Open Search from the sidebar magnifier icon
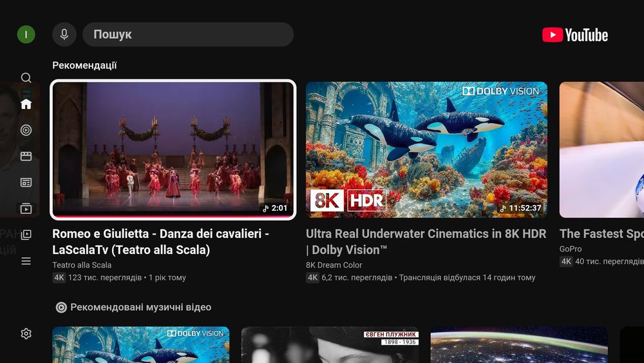This screenshot has width=644, height=363. click(26, 78)
